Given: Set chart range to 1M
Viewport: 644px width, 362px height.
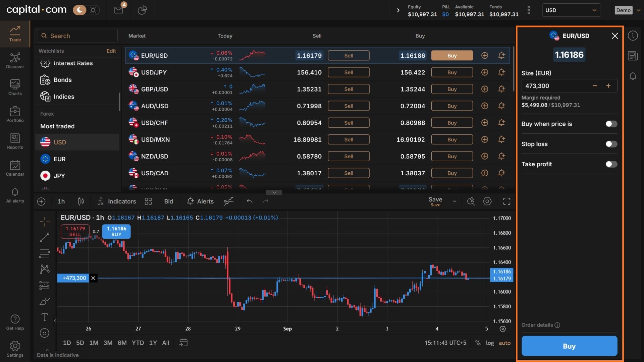Looking at the screenshot, I should [94, 343].
